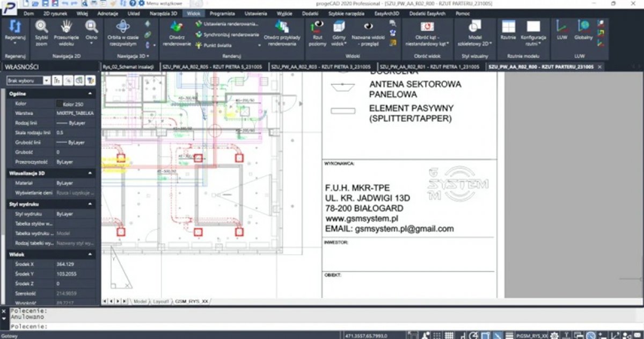Toggle object snap square icon in status bar
644x339 pixels.
(485, 335)
